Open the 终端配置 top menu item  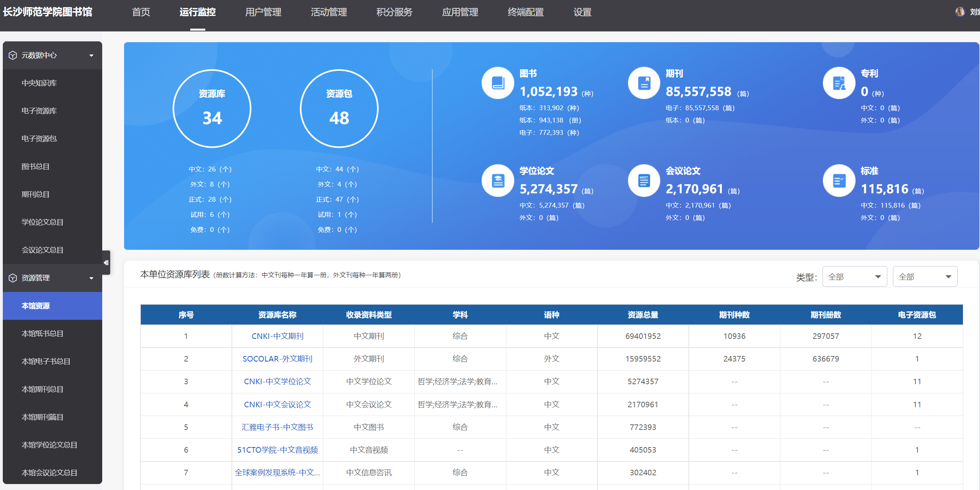pyautogui.click(x=525, y=12)
